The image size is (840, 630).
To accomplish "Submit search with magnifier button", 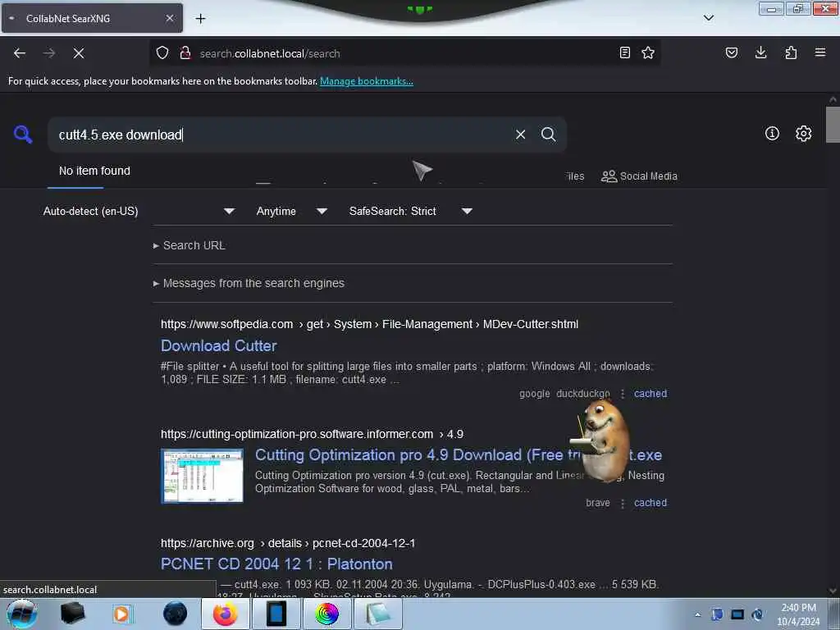I will 548,135.
